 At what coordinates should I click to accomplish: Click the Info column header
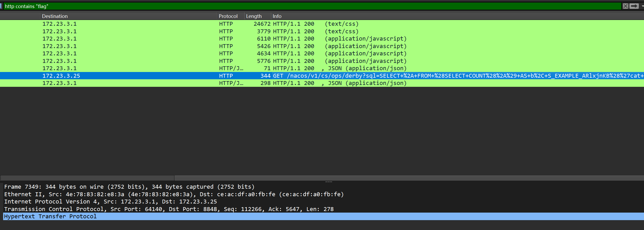coord(277,16)
